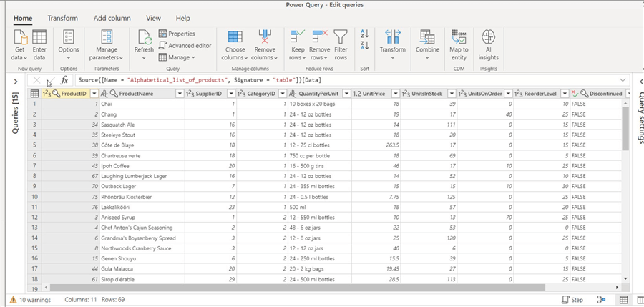644x307 pixels.
Task: Click the Remove columns icon
Action: click(x=265, y=37)
